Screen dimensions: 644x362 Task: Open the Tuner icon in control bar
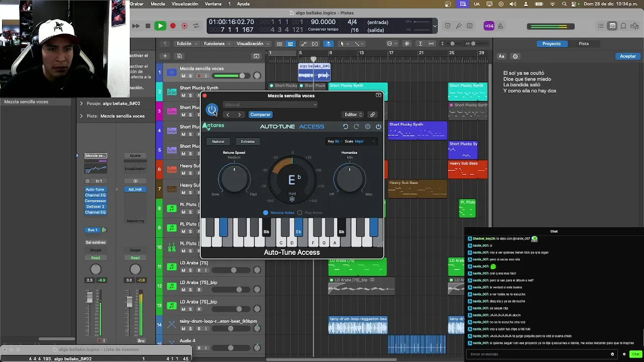pos(458,26)
